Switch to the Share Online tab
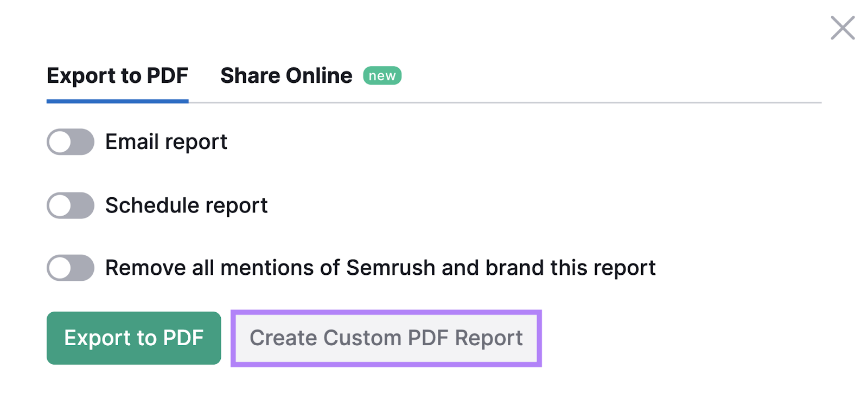868x413 pixels. point(285,75)
